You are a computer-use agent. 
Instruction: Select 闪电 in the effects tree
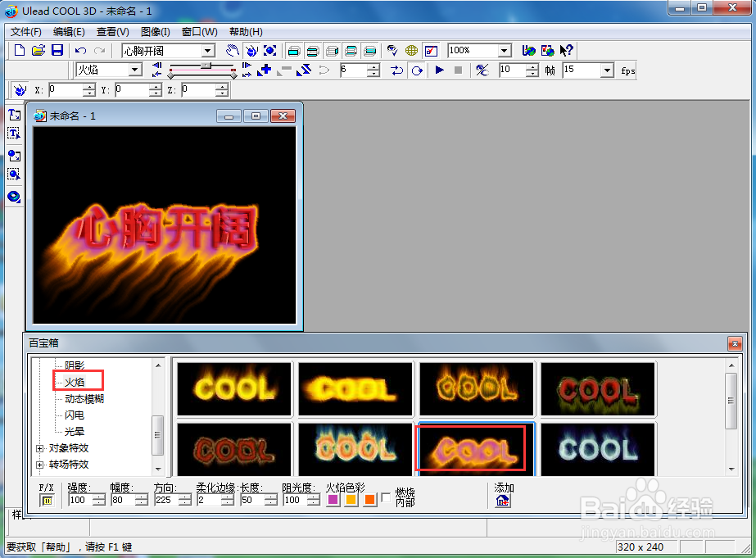pyautogui.click(x=75, y=415)
